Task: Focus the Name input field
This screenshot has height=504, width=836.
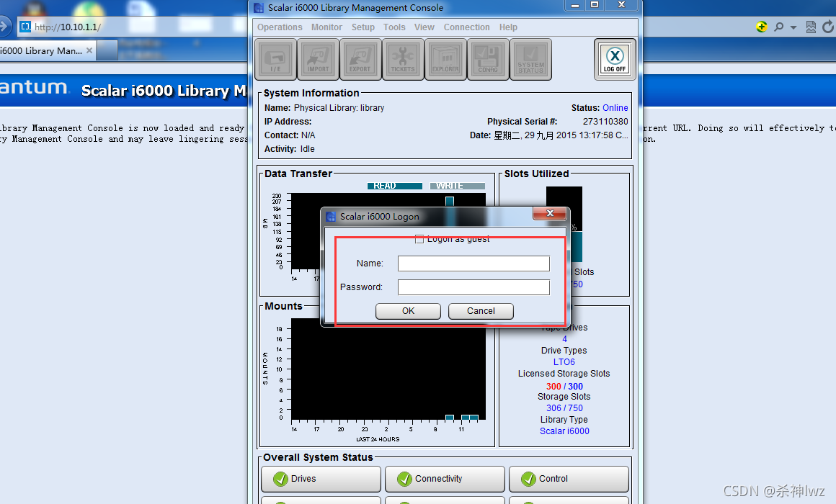Action: click(473, 264)
